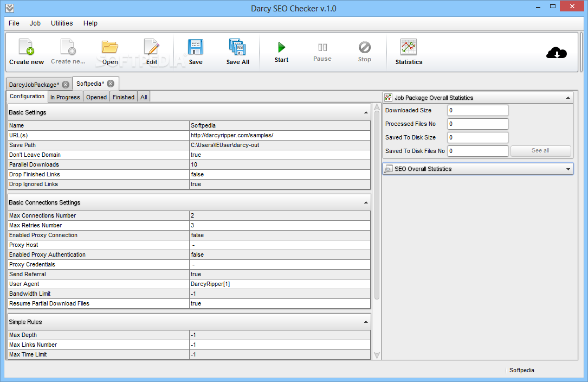Select the Max Connections Number row
Image resolution: width=588 pixels, height=382 pixels.
tap(189, 215)
